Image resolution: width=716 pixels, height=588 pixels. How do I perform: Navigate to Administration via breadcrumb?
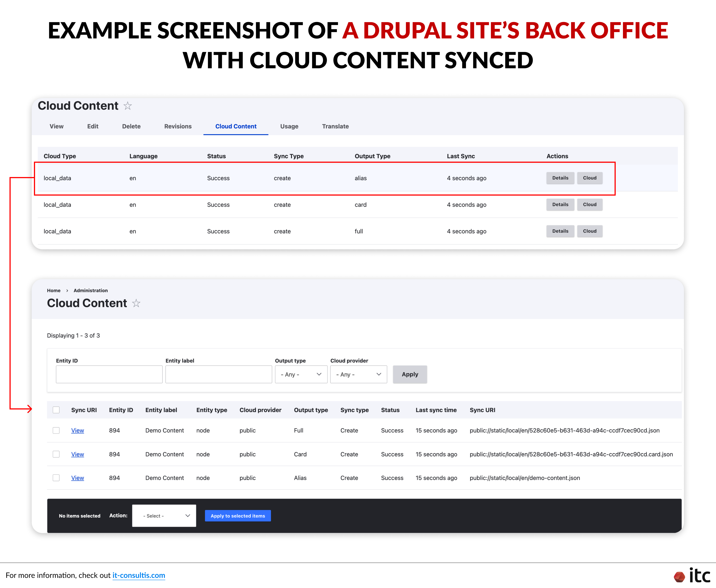point(90,290)
